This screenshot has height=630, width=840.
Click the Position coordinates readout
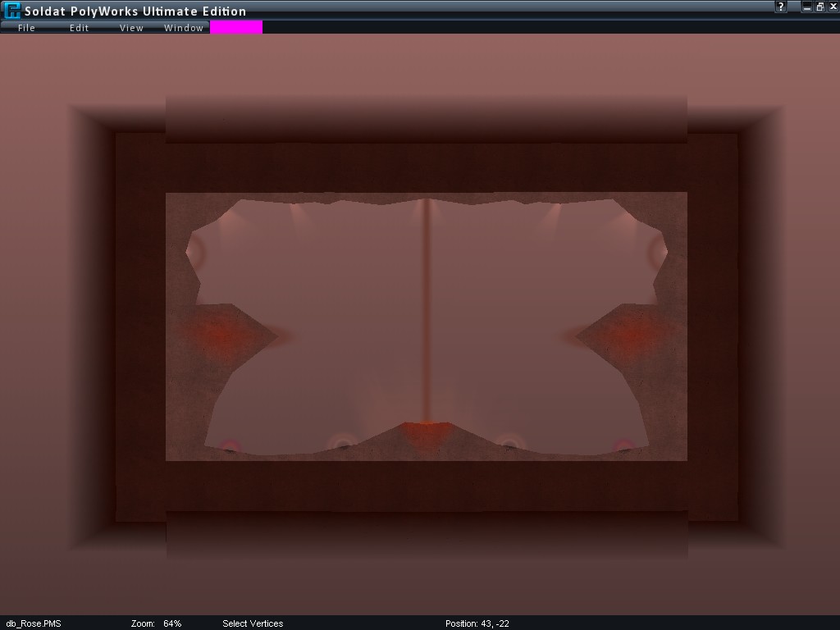(x=477, y=623)
